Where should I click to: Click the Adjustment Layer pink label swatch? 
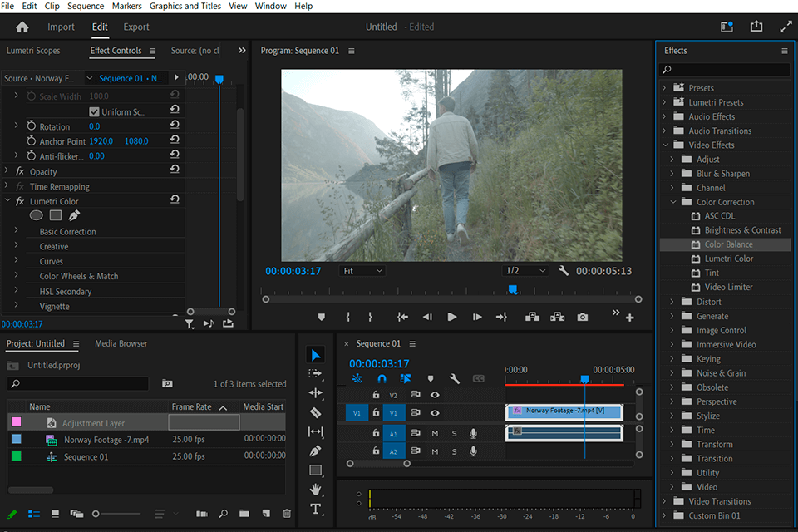[x=17, y=422]
